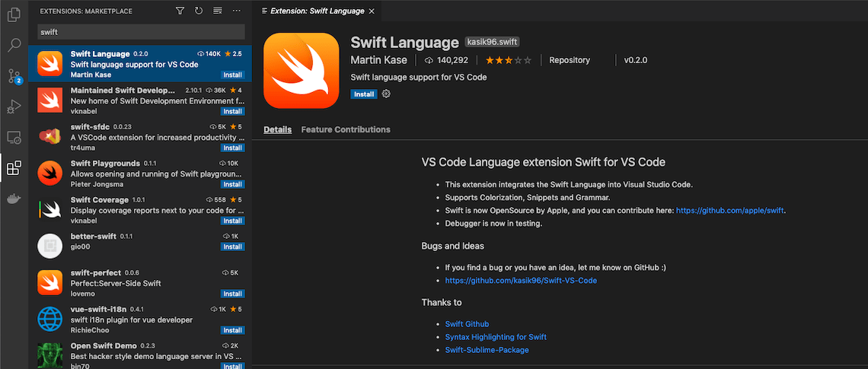Click publisher name Martin Kase in header
Viewport: 868px width, 369px height.
379,60
